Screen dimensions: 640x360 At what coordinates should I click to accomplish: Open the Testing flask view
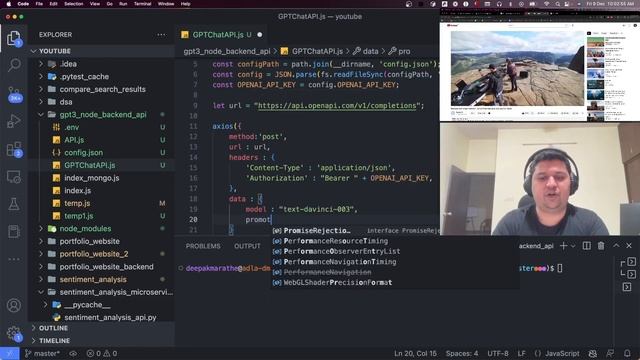click(x=14, y=204)
